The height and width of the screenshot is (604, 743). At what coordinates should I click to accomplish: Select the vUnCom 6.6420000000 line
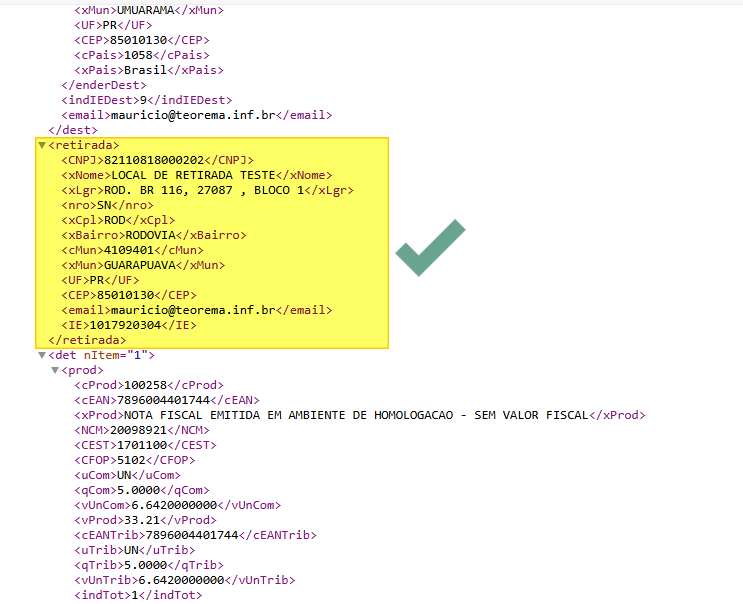(x=178, y=505)
